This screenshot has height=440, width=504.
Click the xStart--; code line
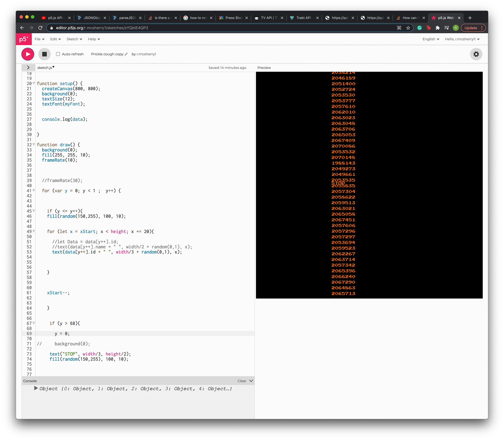58,293
